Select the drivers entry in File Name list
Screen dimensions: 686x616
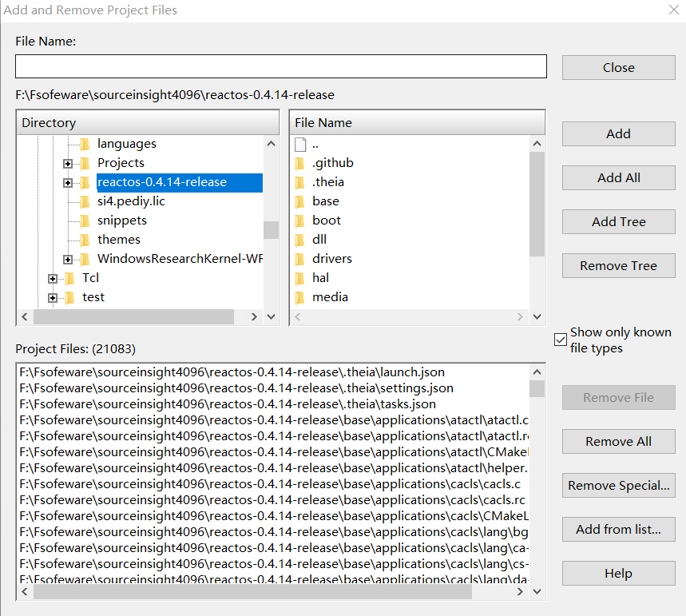click(331, 259)
